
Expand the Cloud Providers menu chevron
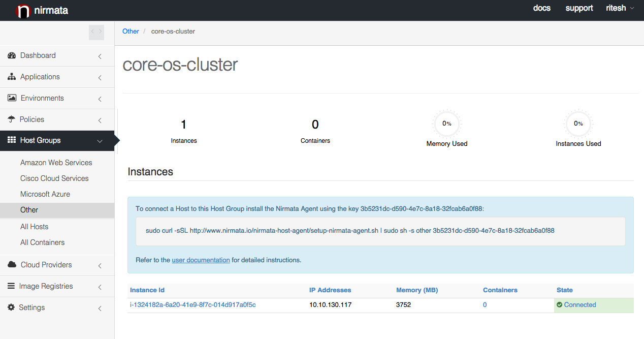100,265
